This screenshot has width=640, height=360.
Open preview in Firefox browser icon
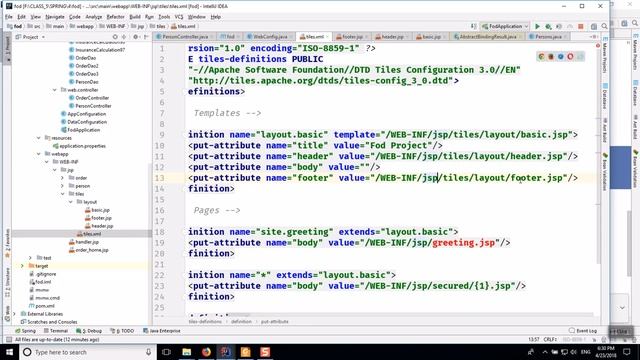[551, 56]
